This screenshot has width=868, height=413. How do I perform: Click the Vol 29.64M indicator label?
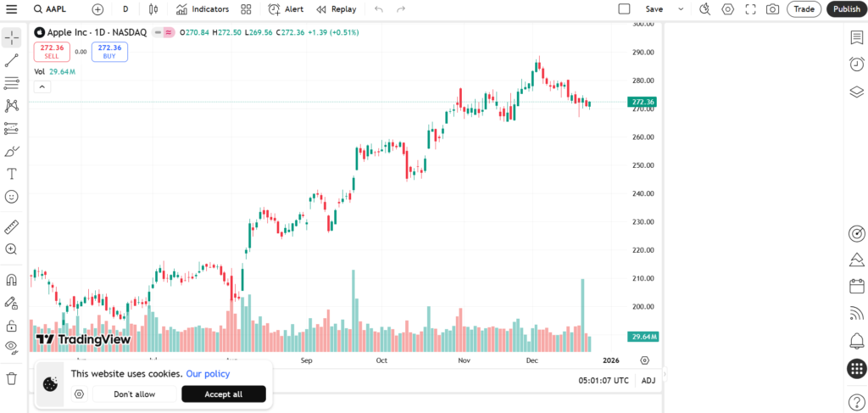point(55,71)
